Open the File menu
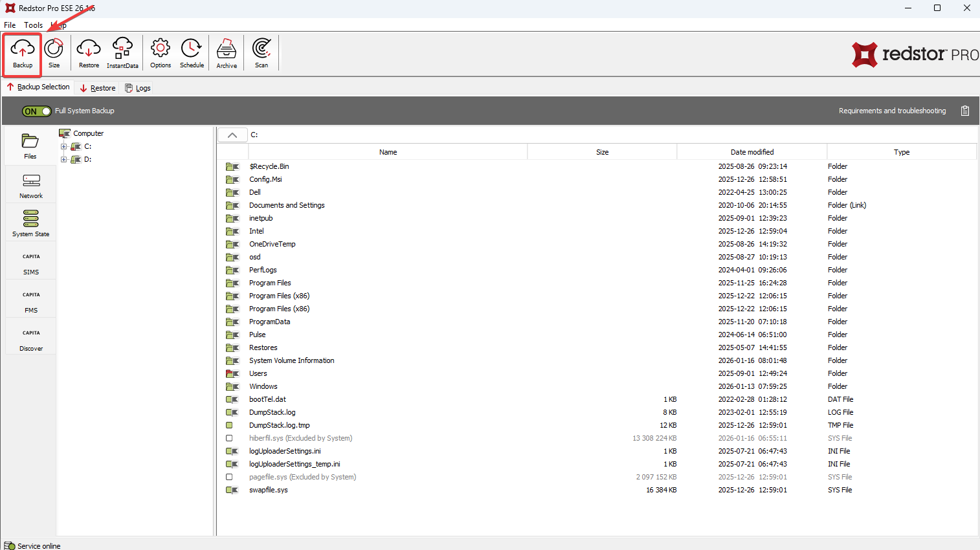980x550 pixels. [x=10, y=25]
